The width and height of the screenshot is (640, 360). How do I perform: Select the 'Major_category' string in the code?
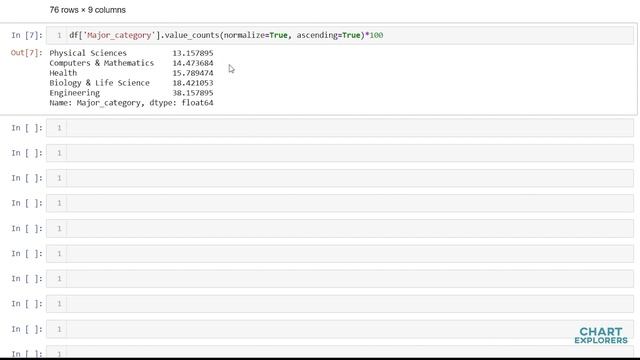point(119,36)
